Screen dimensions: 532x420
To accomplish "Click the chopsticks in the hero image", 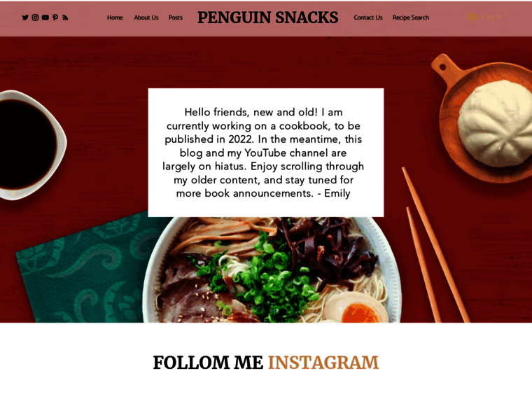I will point(436,245).
